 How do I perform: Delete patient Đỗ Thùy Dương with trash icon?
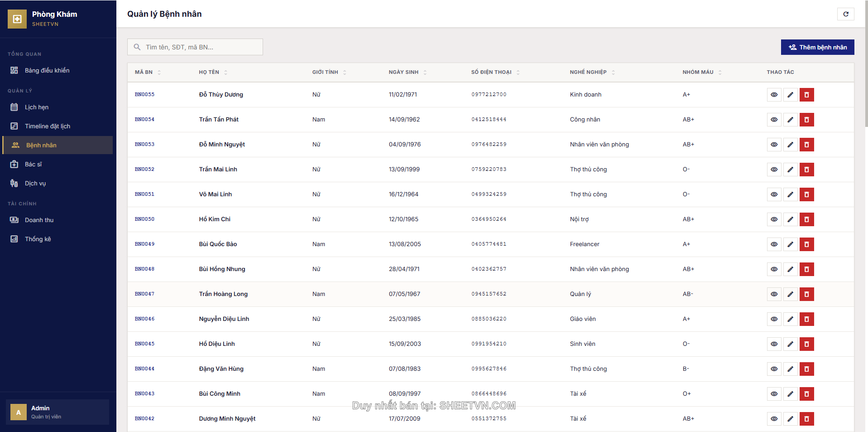[806, 95]
